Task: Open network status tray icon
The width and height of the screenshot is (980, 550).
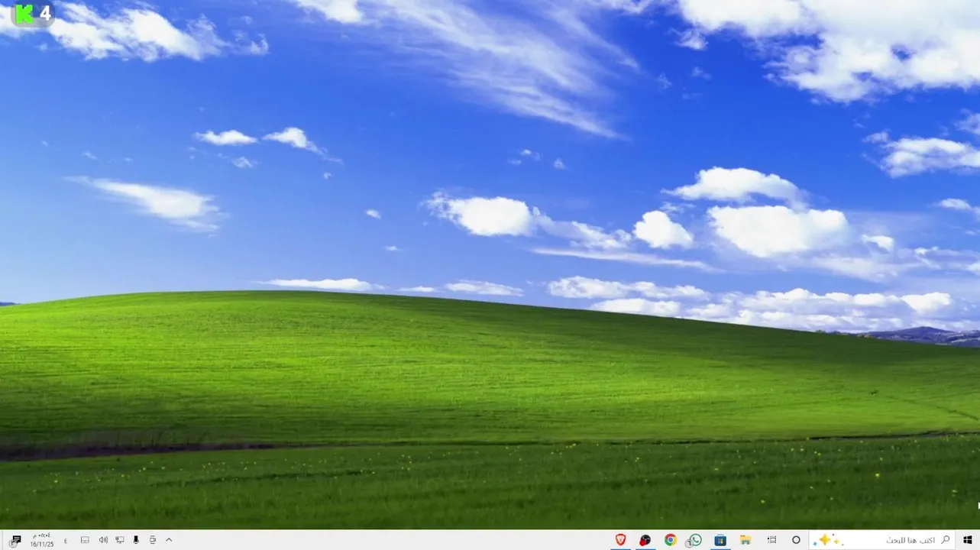Action: 119,540
